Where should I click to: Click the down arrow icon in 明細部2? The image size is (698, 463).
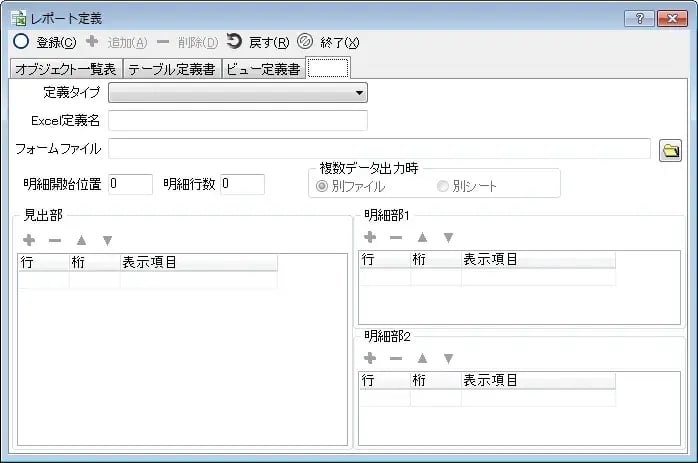click(448, 358)
